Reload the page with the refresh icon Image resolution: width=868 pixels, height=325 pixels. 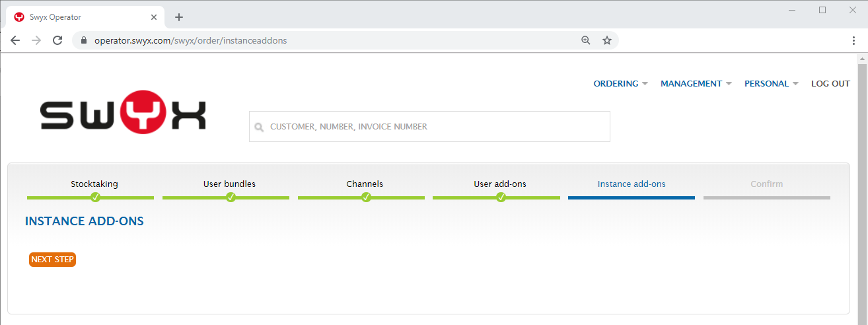(x=57, y=40)
